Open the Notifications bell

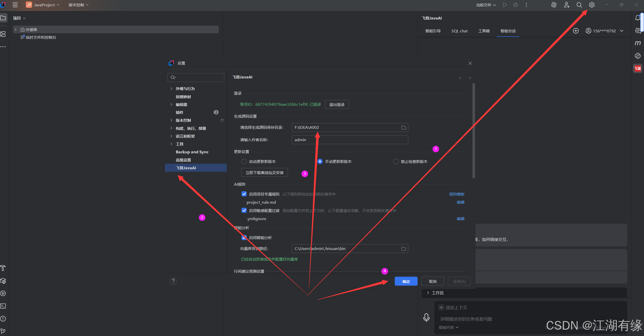point(638,18)
